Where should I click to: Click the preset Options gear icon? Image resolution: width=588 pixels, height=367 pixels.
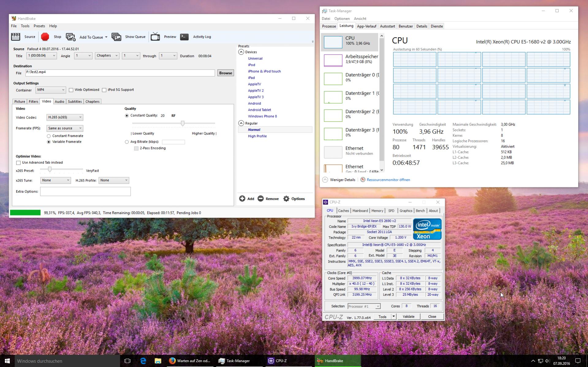[286, 199]
